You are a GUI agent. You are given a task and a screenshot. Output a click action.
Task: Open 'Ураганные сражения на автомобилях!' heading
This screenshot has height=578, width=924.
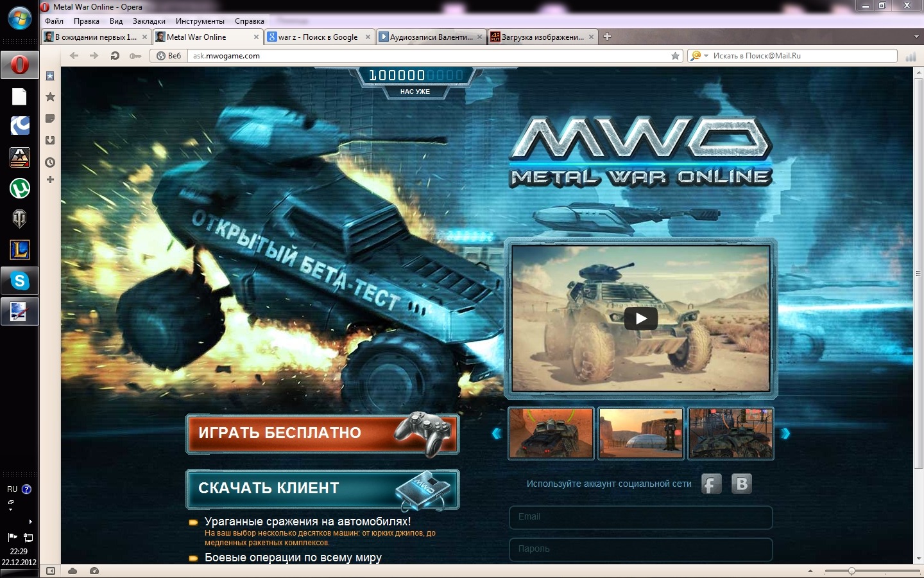click(307, 521)
